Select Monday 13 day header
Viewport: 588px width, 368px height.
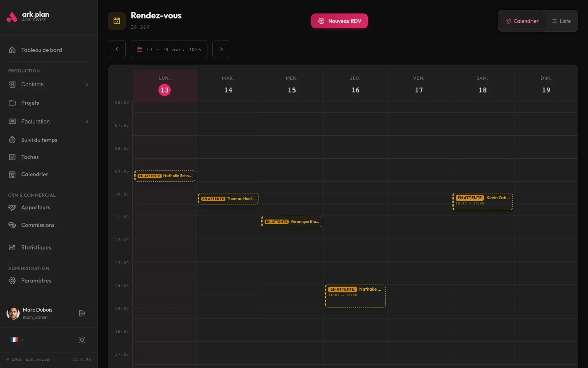[x=165, y=85]
